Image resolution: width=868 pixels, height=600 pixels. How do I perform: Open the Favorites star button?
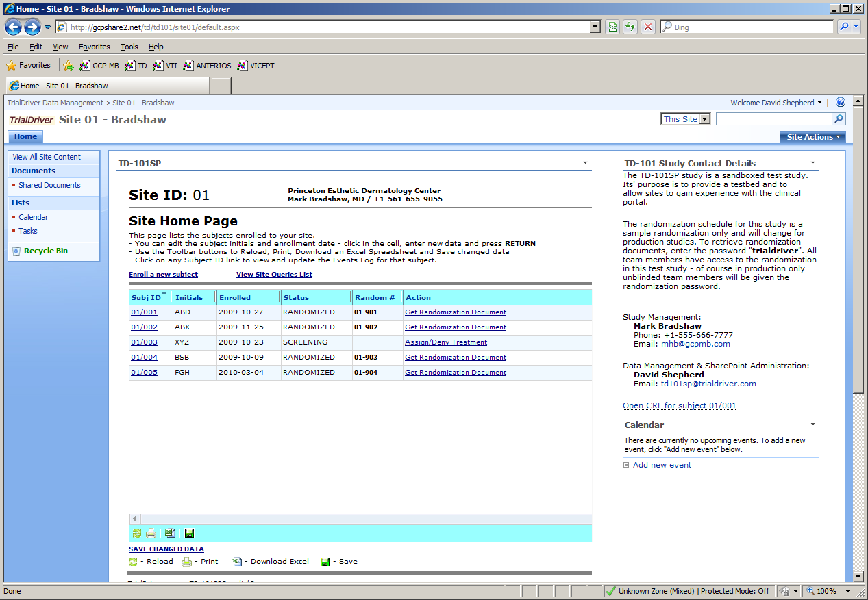click(x=29, y=66)
